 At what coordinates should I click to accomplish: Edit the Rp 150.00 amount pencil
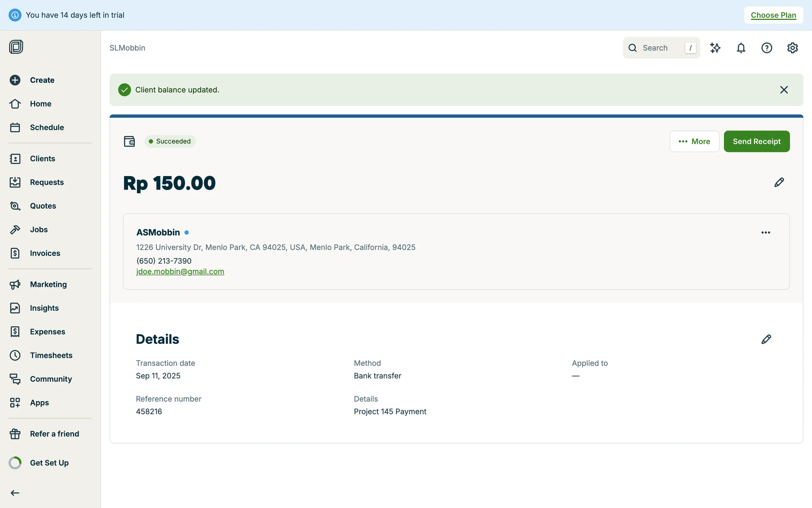click(779, 182)
